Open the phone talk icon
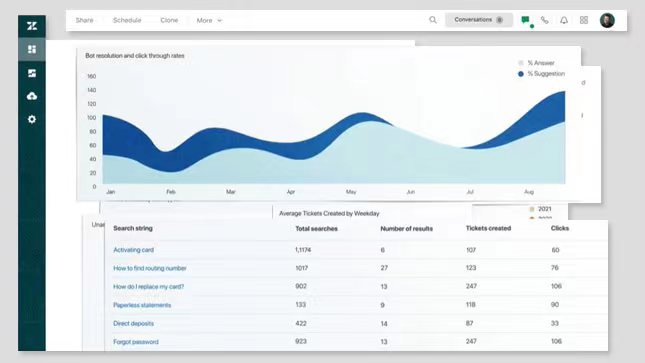This screenshot has width=645, height=363. pyautogui.click(x=545, y=20)
